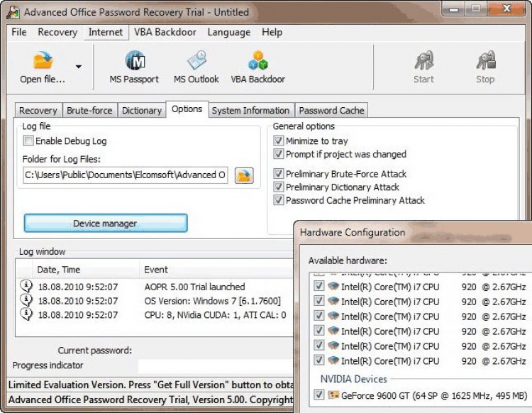The width and height of the screenshot is (532, 413).
Task: Open the Recovery menu
Action: pos(57,32)
